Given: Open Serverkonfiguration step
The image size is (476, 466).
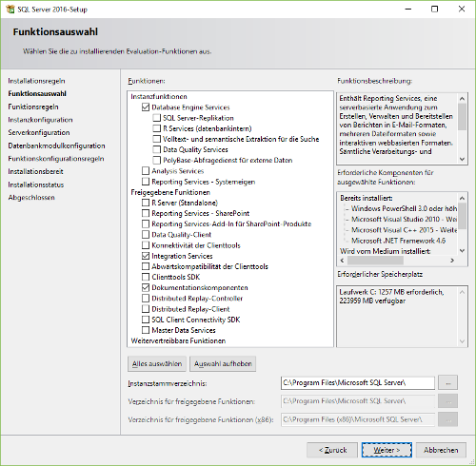Looking at the screenshot, I should [x=39, y=132].
